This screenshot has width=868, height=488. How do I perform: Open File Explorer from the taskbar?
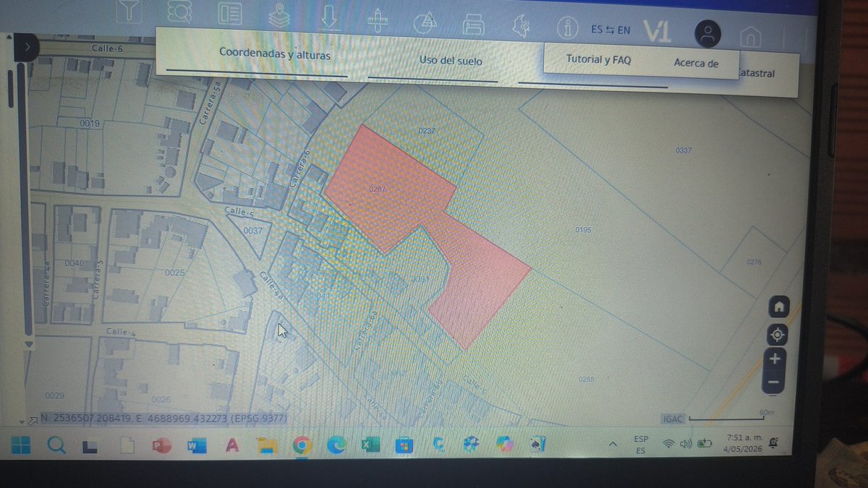click(x=268, y=446)
